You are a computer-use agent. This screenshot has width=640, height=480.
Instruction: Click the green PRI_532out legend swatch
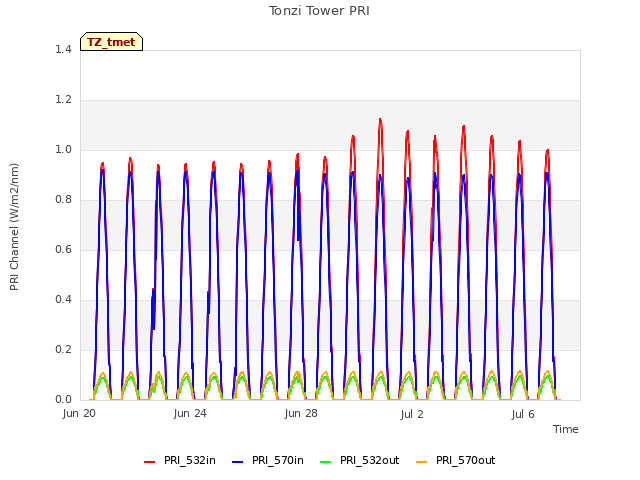(326, 462)
